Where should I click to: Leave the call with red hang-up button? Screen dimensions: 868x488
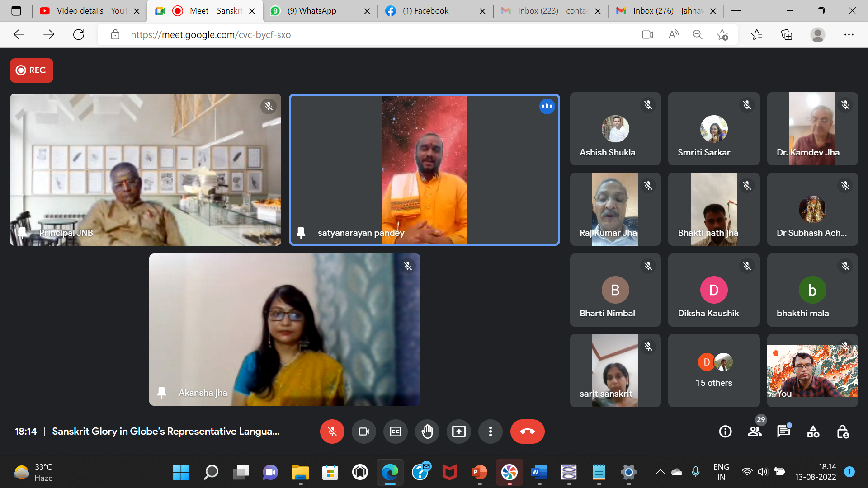point(527,432)
